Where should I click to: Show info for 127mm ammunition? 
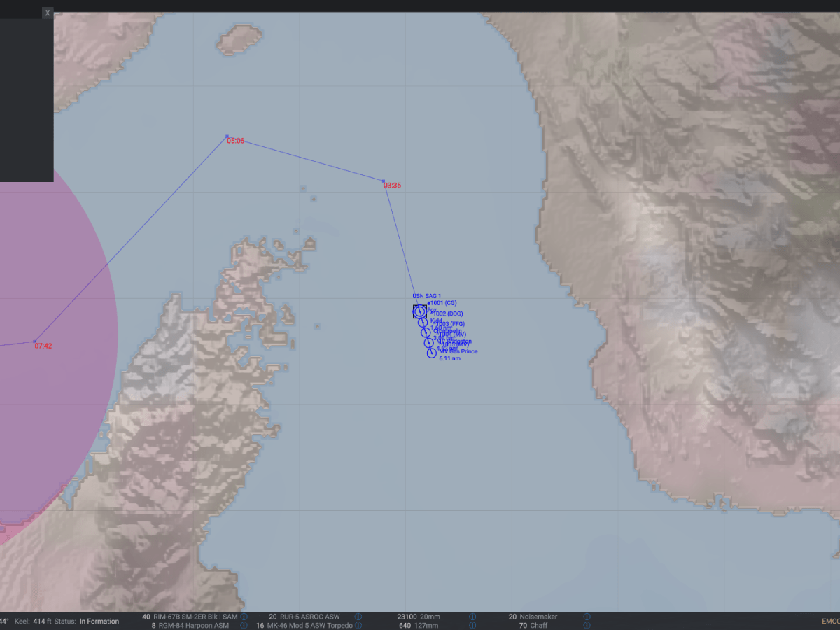coord(472,625)
